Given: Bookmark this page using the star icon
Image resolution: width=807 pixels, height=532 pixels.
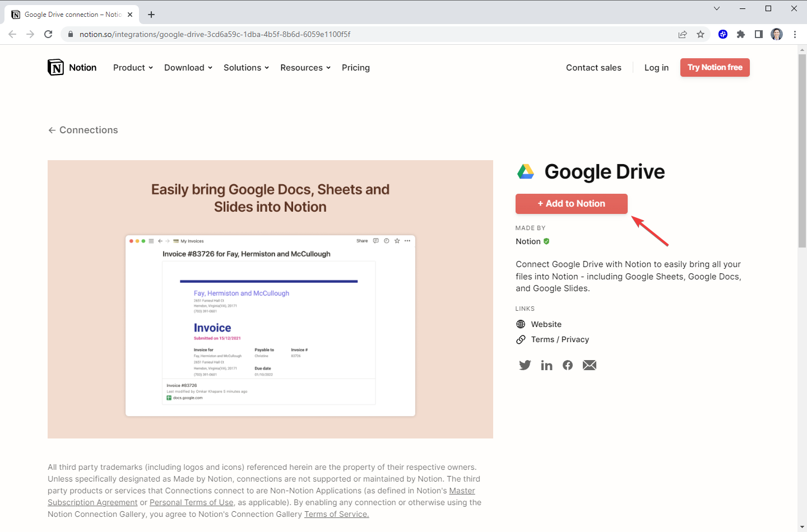Looking at the screenshot, I should click(x=701, y=34).
